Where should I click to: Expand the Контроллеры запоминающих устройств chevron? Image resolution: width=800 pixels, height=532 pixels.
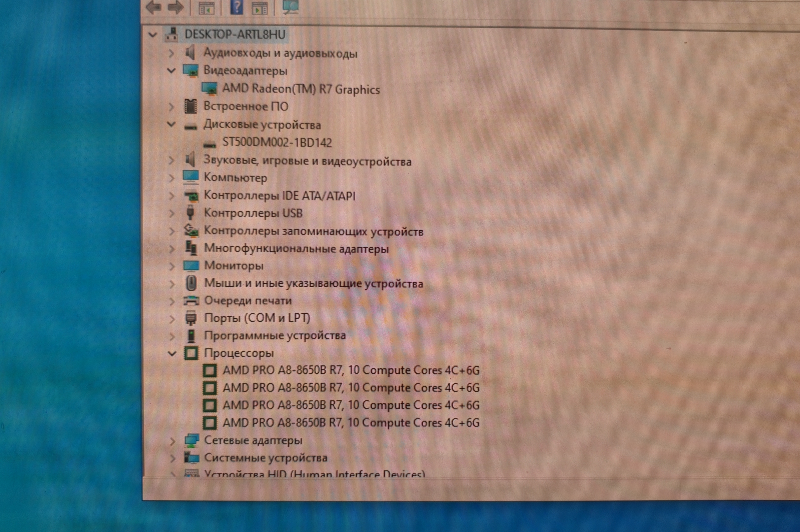coord(171,231)
